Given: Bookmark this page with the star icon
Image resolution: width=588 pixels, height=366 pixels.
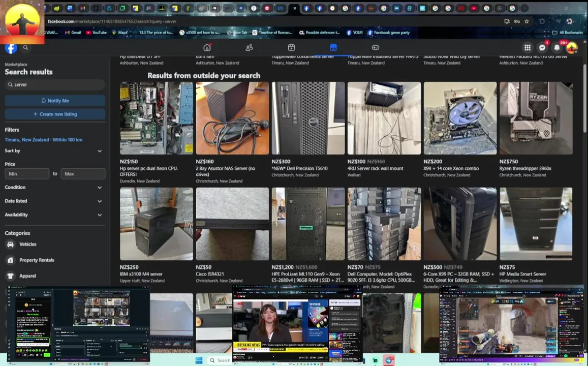Looking at the screenshot, I should 527,21.
